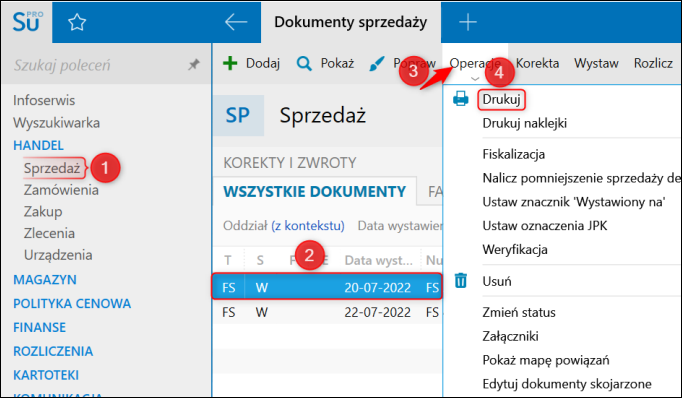Expand the MAGAZYN sidebar section

pyautogui.click(x=45, y=280)
